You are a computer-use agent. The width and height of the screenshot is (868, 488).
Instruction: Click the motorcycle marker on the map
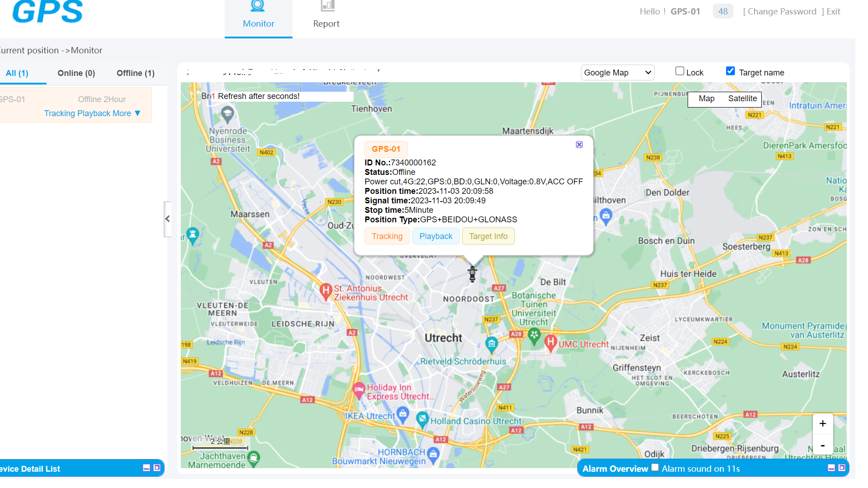click(x=472, y=274)
